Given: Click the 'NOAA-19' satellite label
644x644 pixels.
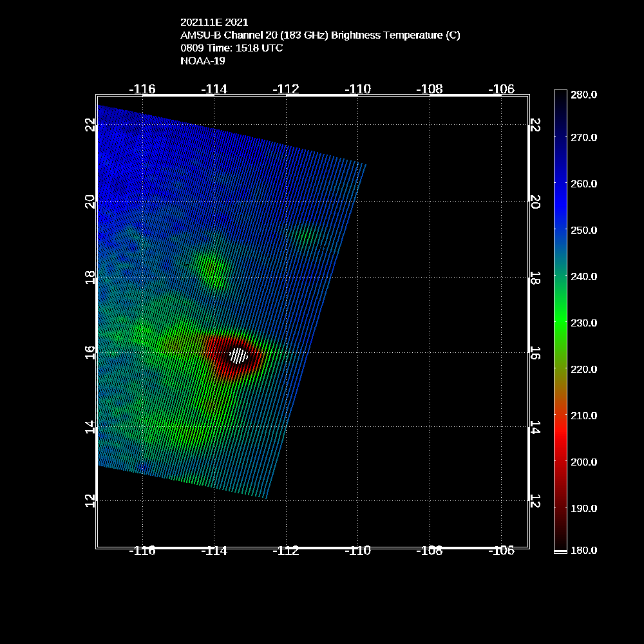Looking at the screenshot, I should [202, 61].
